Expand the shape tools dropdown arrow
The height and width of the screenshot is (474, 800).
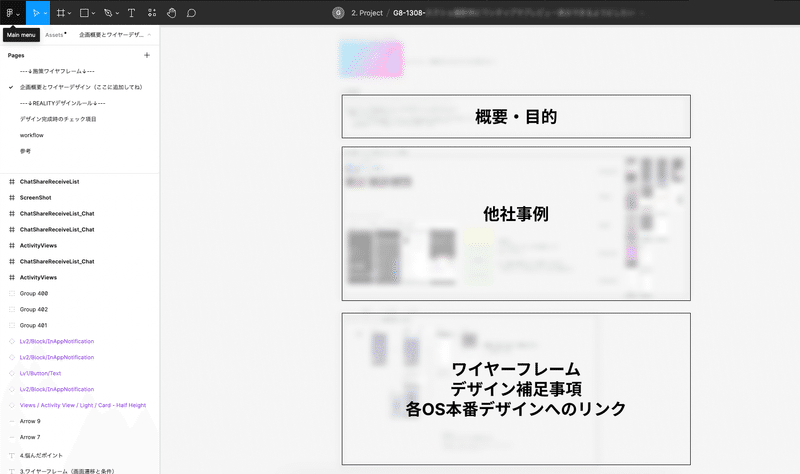click(93, 13)
